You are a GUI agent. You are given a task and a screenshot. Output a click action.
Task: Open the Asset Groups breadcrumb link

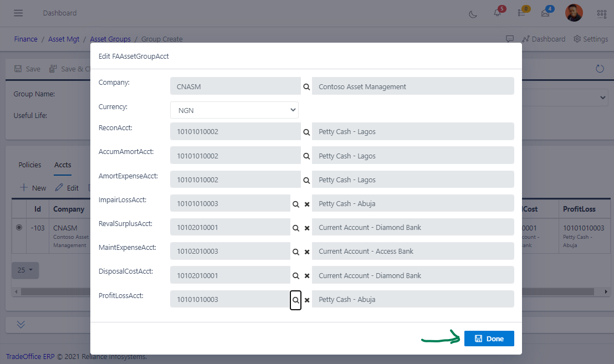pos(110,39)
